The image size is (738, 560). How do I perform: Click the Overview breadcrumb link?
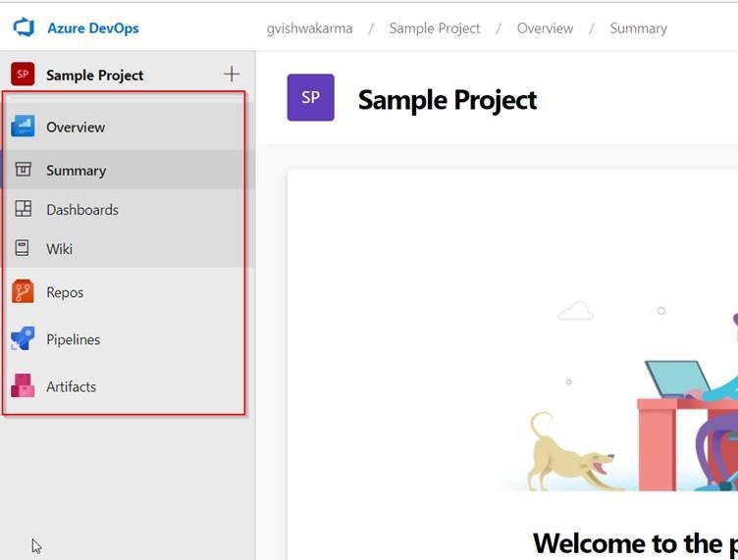tap(545, 28)
